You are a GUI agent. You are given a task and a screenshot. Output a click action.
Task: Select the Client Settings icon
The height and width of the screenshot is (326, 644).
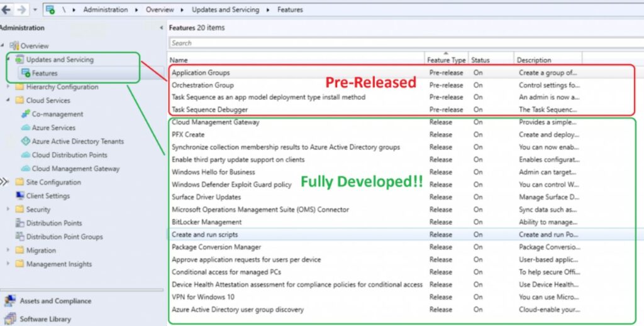coord(19,195)
